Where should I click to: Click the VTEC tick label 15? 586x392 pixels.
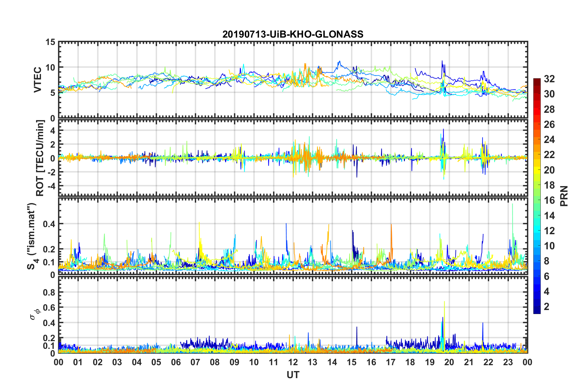[x=50, y=42]
